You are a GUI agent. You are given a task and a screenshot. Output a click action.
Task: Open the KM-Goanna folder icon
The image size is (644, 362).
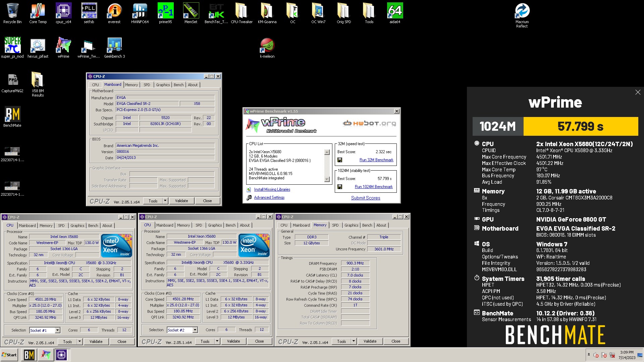[267, 13]
